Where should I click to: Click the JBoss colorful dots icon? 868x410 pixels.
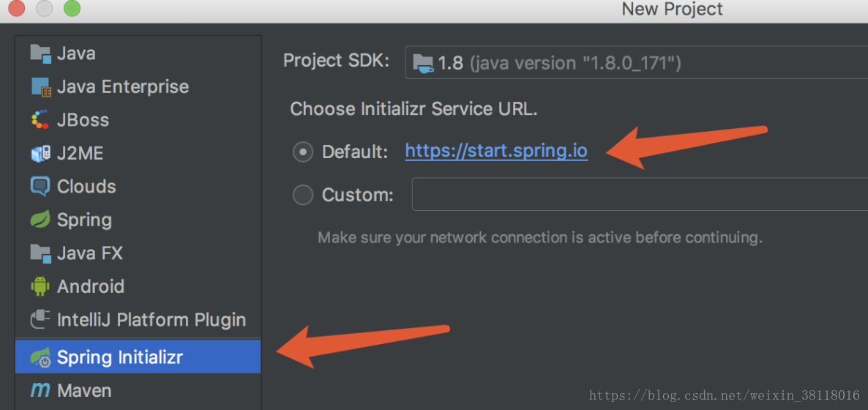[x=40, y=119]
